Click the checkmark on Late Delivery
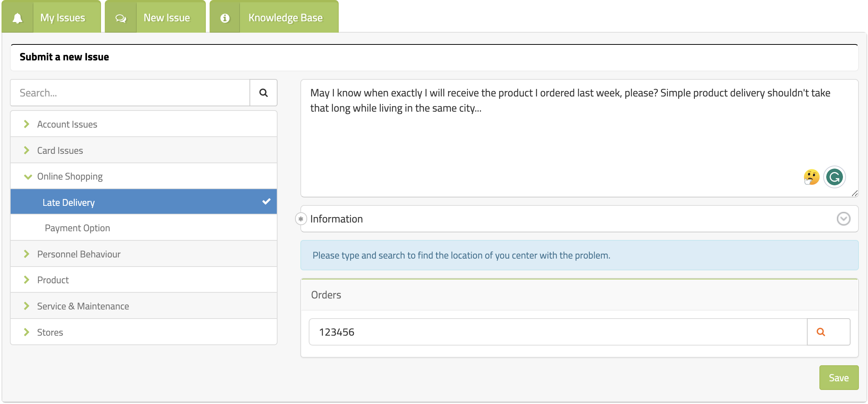The width and height of the screenshot is (868, 404). tap(266, 202)
